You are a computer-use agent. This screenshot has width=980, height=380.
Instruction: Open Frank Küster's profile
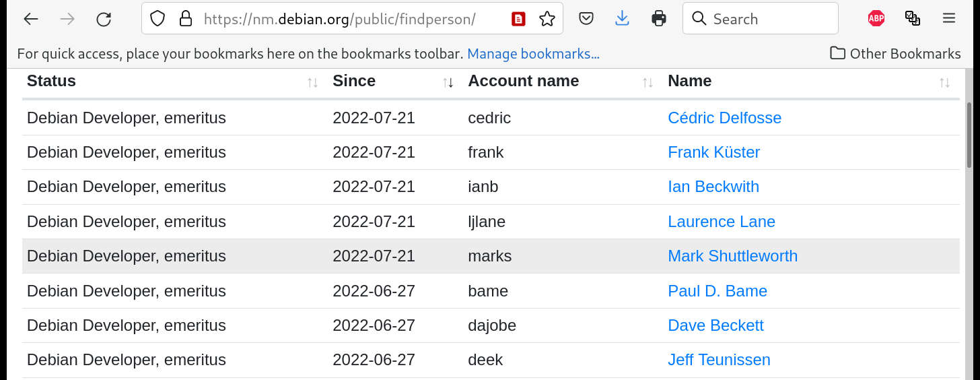pyautogui.click(x=713, y=152)
